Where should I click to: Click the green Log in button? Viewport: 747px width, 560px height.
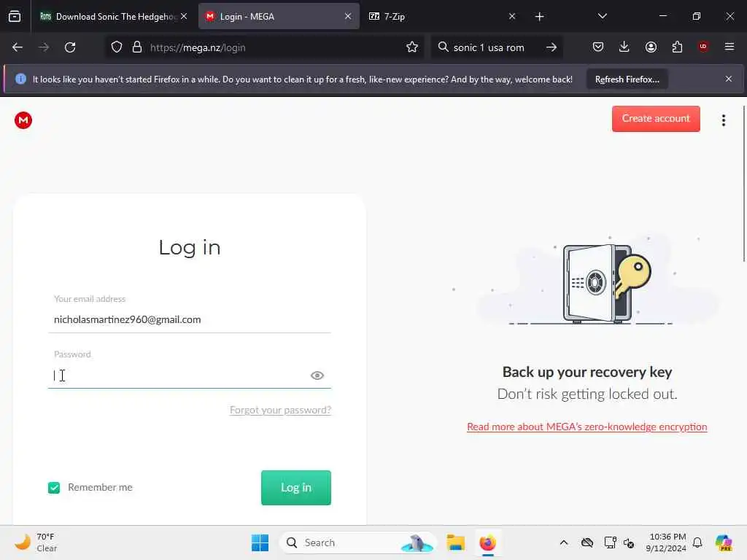[x=296, y=488]
